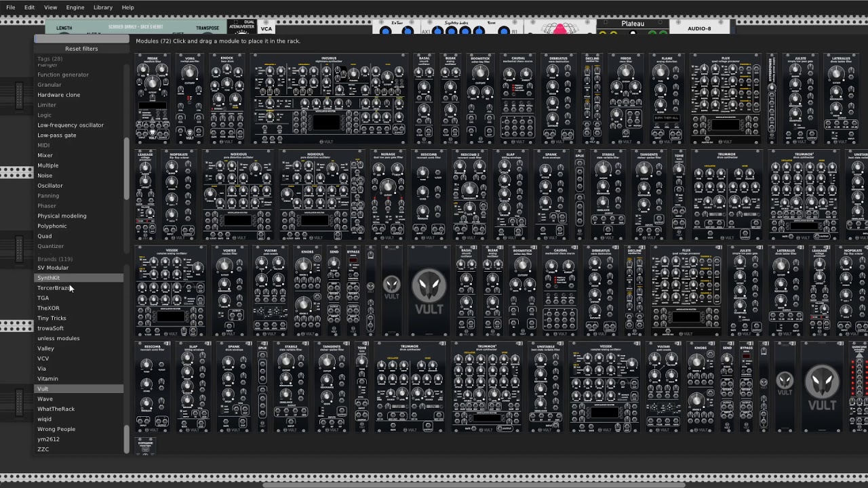The height and width of the screenshot is (488, 868).
Task: Click the tags list vertical scrollbar
Action: point(126,168)
